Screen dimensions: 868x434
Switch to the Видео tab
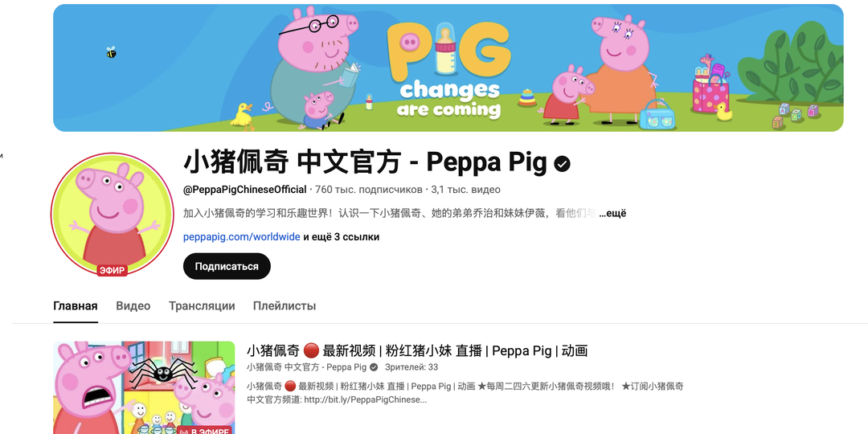(x=133, y=306)
